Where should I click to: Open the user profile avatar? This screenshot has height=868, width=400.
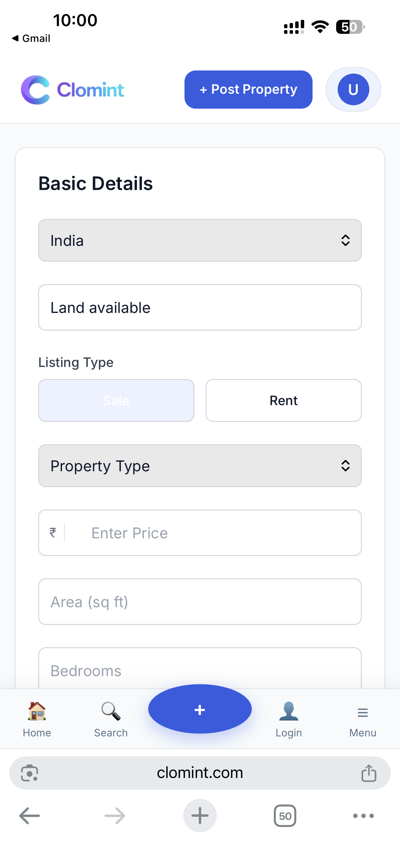pyautogui.click(x=353, y=90)
